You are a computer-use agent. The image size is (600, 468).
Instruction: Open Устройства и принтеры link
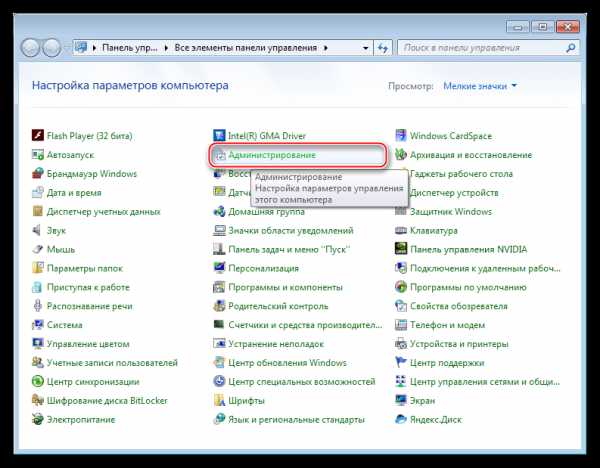click(x=459, y=344)
